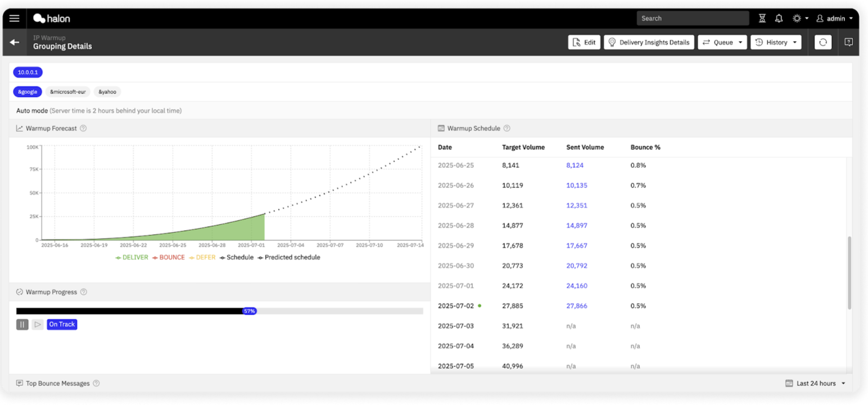Open sent volume 14,897 link
Viewport: 868px width, 405px height.
pos(577,226)
